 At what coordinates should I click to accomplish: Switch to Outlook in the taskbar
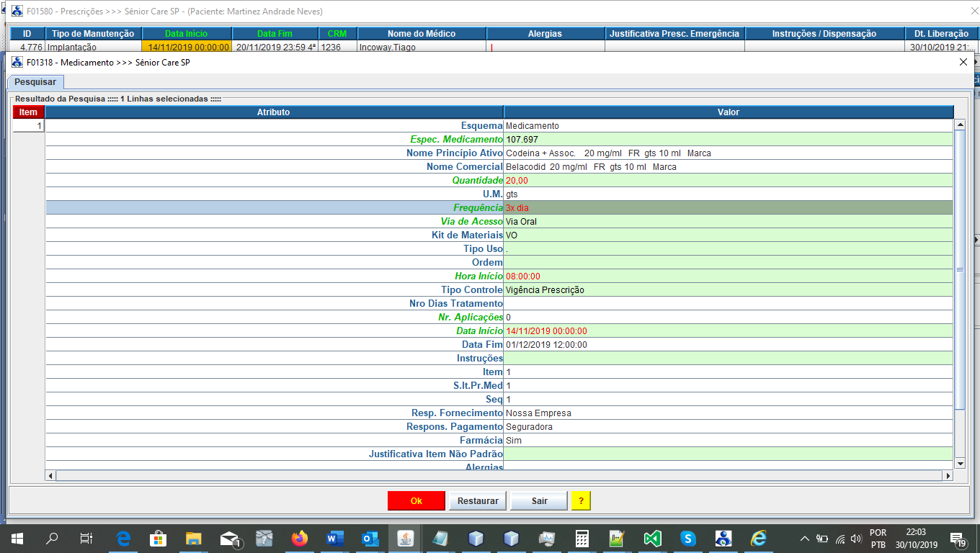pos(370,538)
